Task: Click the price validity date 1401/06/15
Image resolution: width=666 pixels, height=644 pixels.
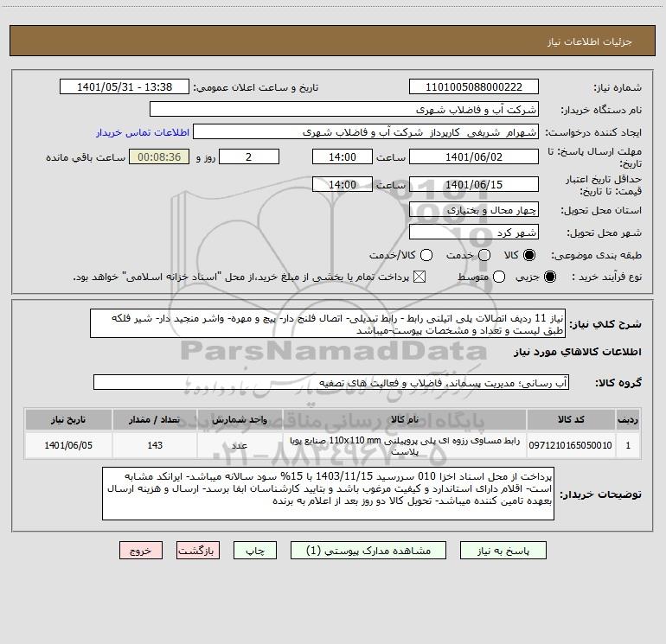Action: coord(474,184)
